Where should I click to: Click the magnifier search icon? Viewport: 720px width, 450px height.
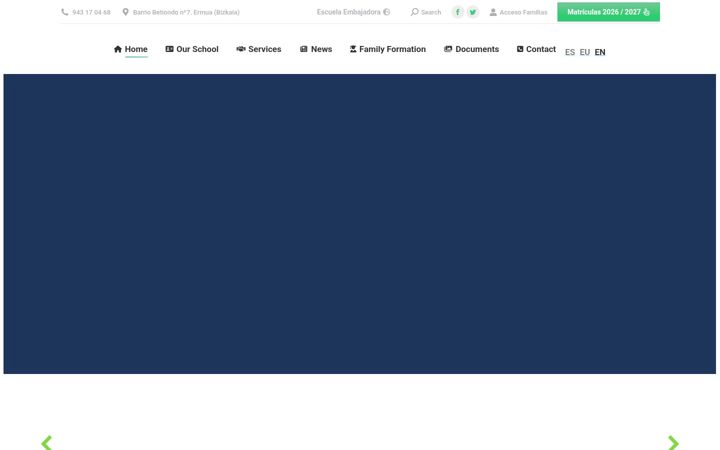click(x=415, y=12)
